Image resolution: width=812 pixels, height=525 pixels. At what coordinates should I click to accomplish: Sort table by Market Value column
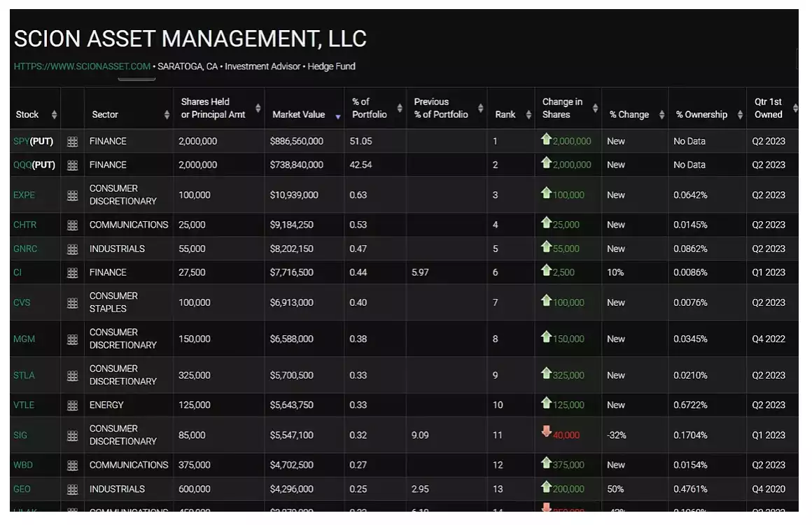tap(299, 115)
